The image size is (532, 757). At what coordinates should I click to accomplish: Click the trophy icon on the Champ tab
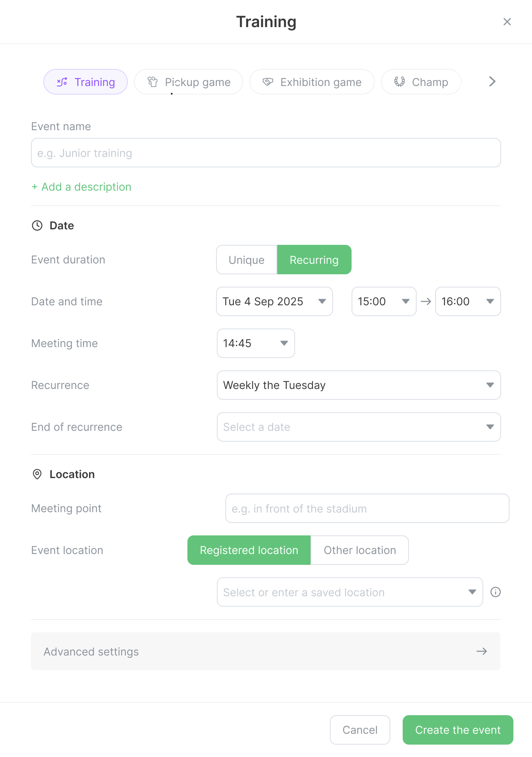click(x=400, y=82)
